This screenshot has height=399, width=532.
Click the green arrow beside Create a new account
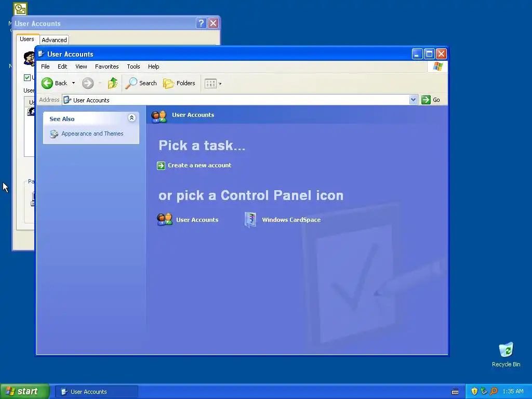161,166
